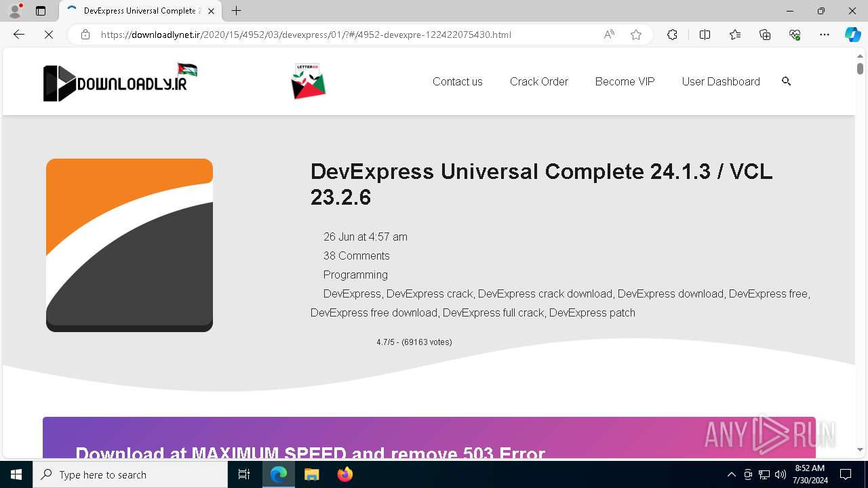View site information lock icon
The height and width of the screenshot is (488, 868).
(x=85, y=35)
